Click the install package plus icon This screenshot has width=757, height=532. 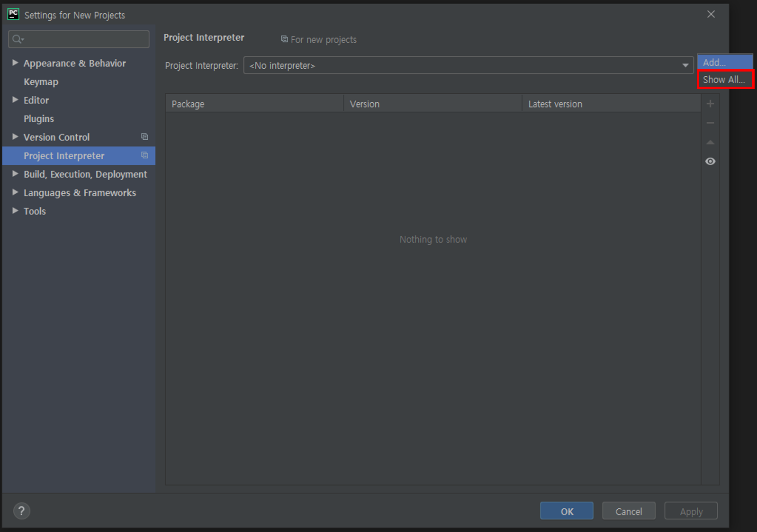710,104
